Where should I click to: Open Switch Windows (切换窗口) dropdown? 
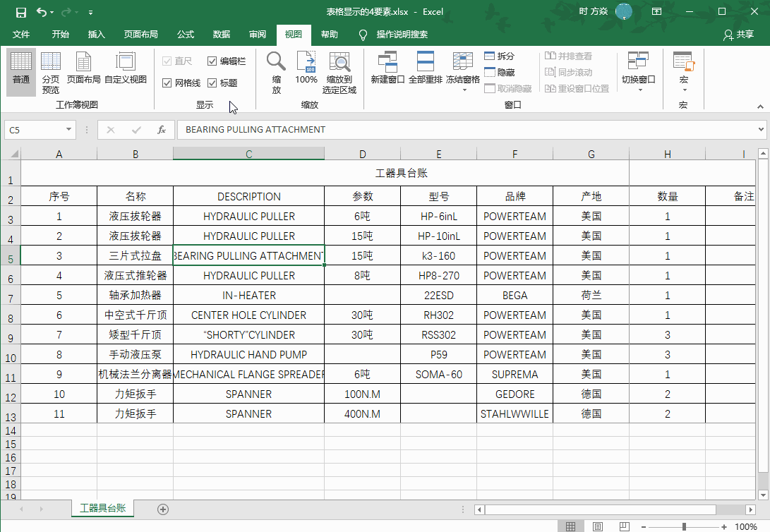(639, 72)
